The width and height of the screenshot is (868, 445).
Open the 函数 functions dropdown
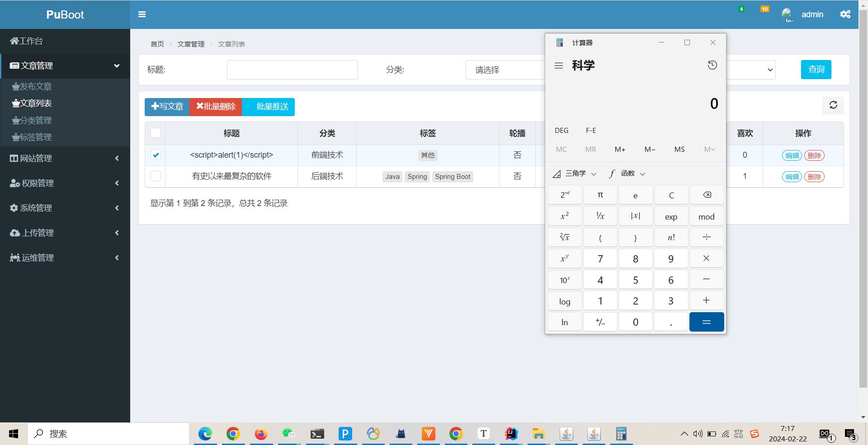pos(627,173)
